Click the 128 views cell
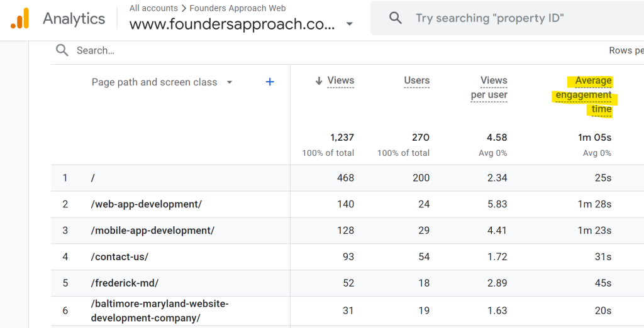Viewport: 644px width, 328px height. [345, 231]
